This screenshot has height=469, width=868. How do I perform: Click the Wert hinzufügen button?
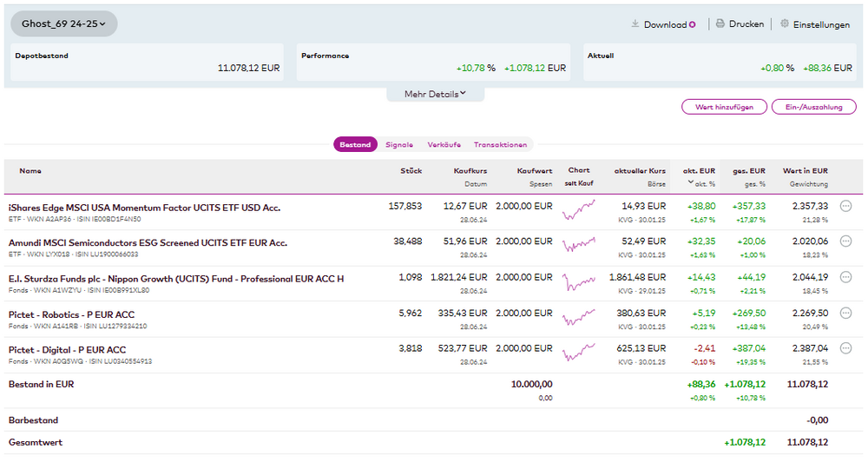click(724, 107)
